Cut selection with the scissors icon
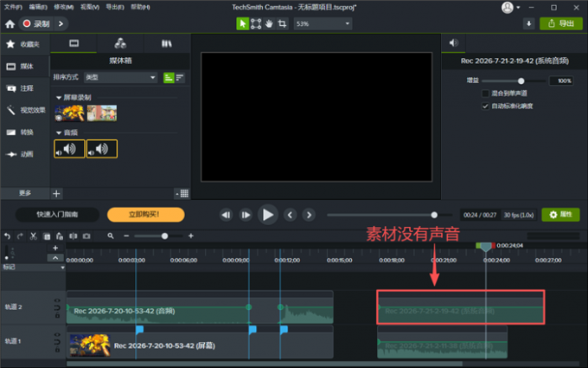The width and height of the screenshot is (588, 368). point(34,236)
